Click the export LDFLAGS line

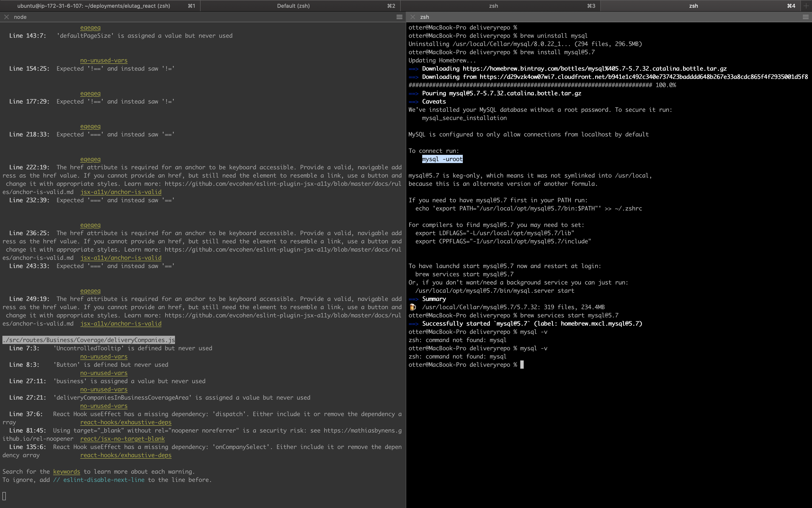pos(495,233)
